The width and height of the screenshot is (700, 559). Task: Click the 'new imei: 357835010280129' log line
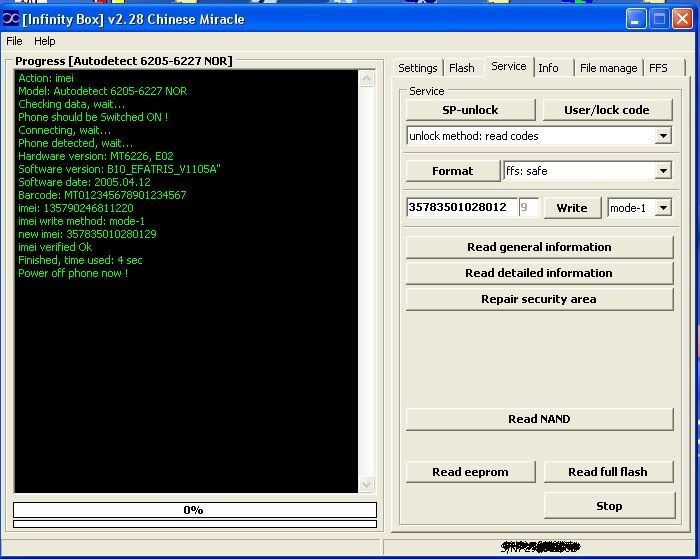pos(87,234)
